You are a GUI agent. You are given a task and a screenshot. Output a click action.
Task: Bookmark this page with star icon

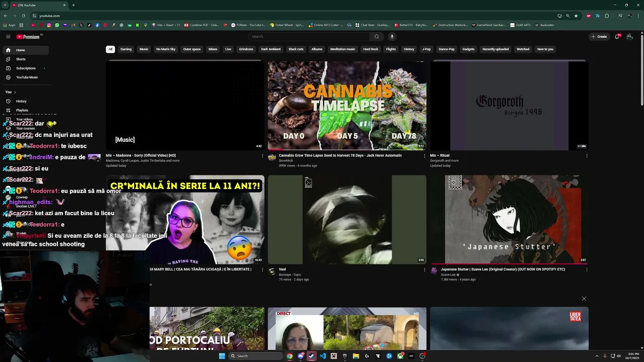click(576, 16)
